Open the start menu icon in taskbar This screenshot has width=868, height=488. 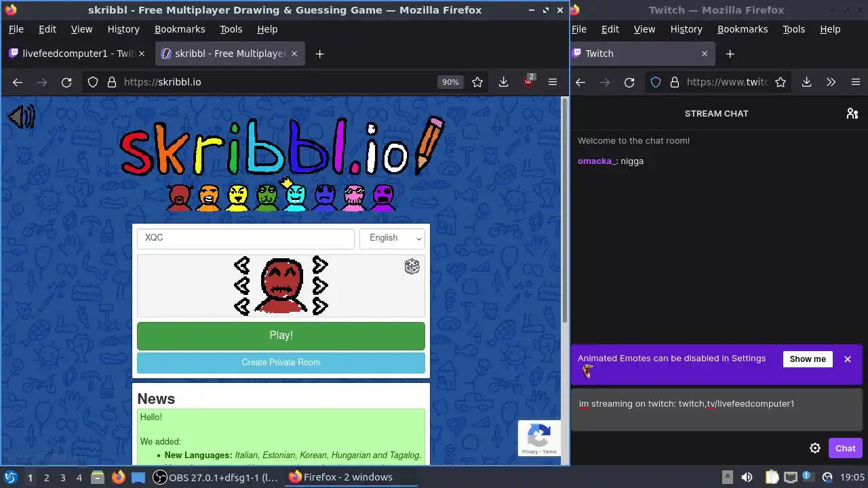click(x=11, y=477)
